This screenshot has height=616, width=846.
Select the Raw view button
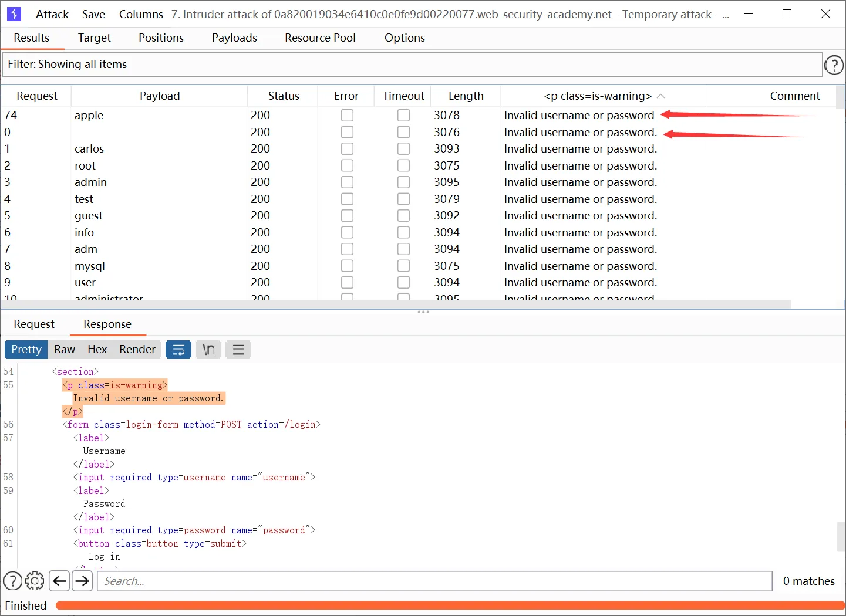click(x=65, y=350)
